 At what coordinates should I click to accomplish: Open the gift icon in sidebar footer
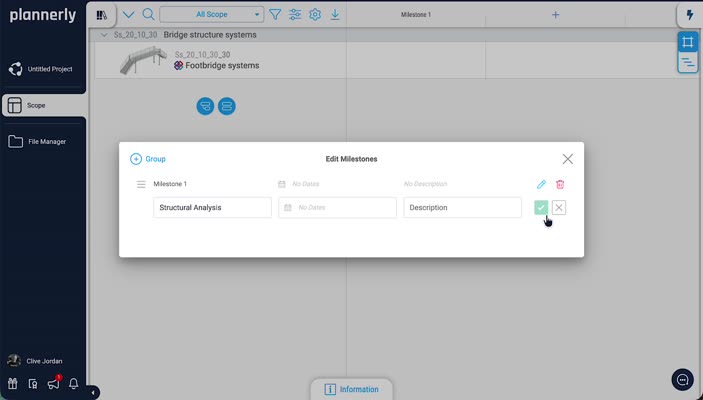pos(13,384)
